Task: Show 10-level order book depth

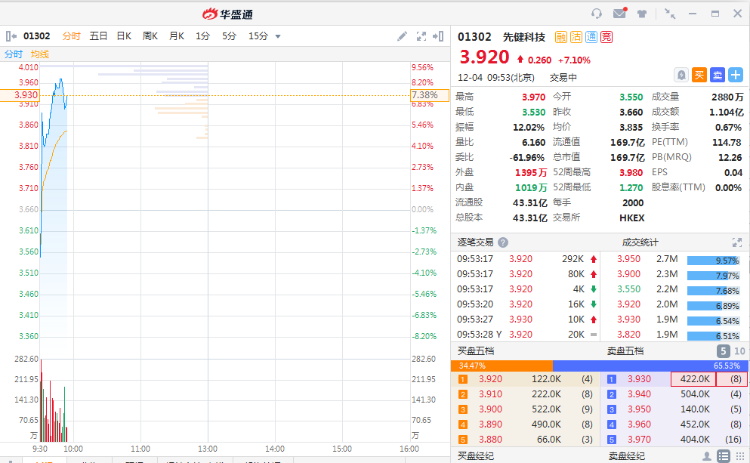Action: click(x=739, y=352)
